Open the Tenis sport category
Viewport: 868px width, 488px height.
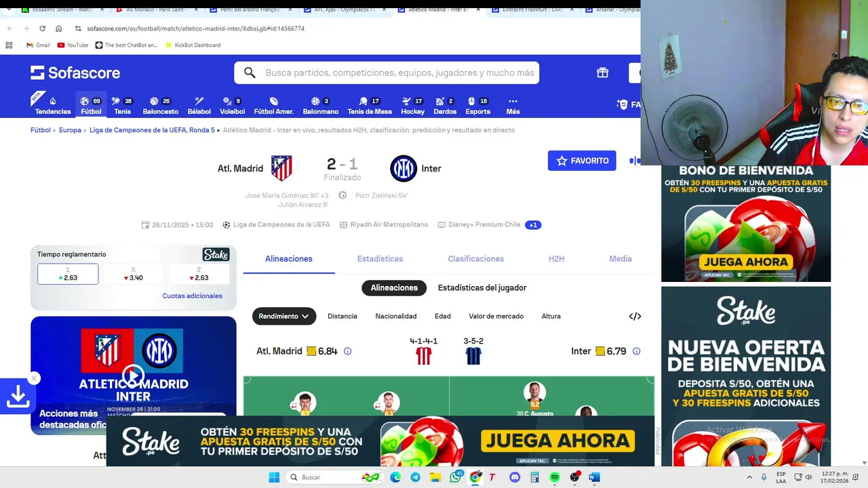(122, 106)
